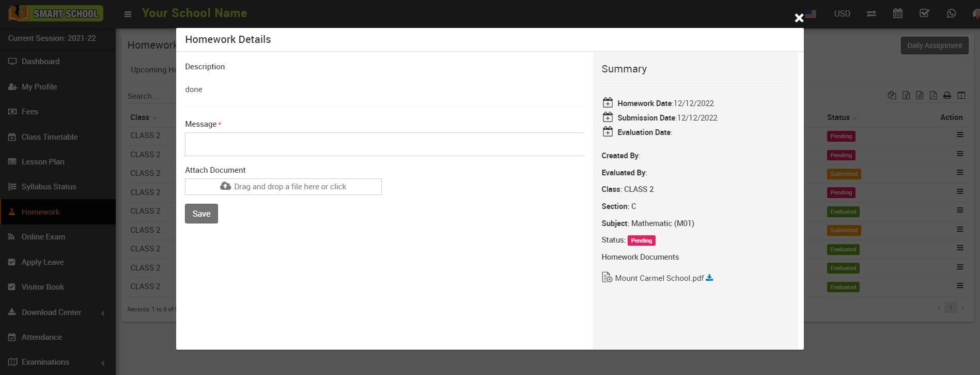Open the column visibility toggle icon

point(961,95)
